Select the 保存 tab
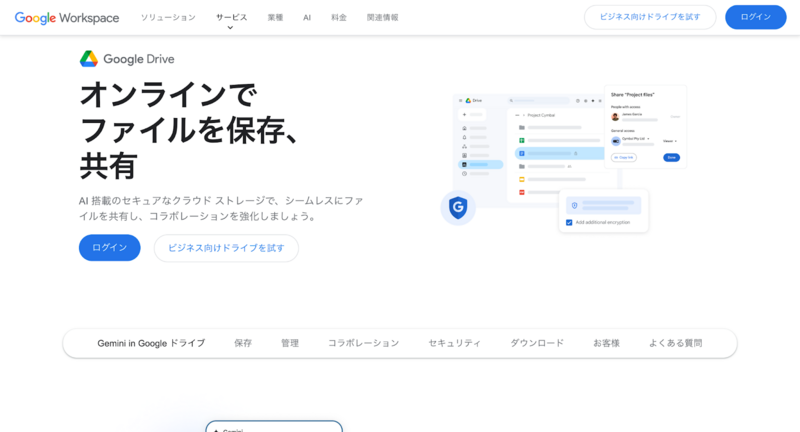 243,343
